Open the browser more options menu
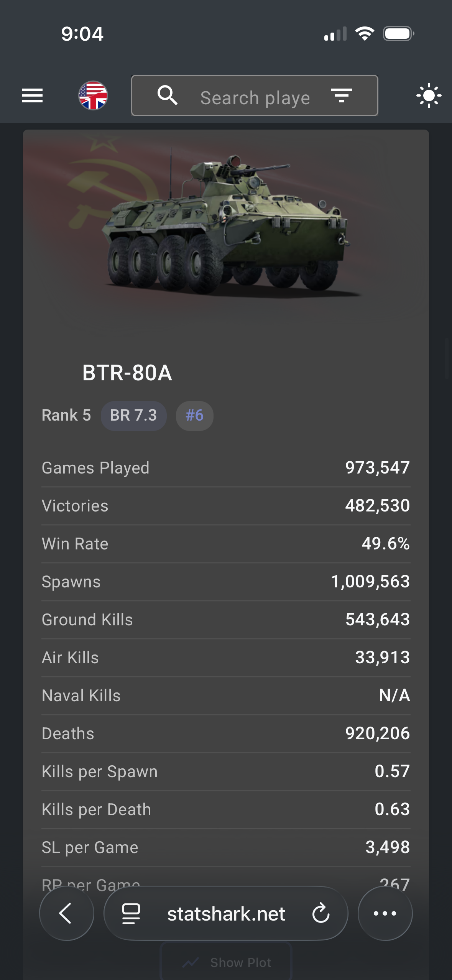 (385, 913)
